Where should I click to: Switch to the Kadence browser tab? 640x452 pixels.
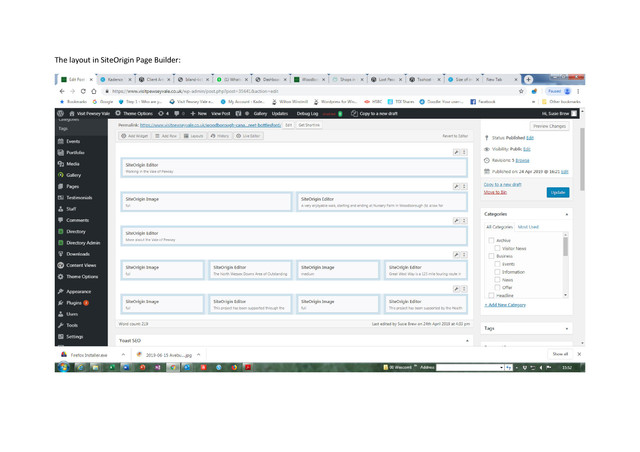[116, 80]
